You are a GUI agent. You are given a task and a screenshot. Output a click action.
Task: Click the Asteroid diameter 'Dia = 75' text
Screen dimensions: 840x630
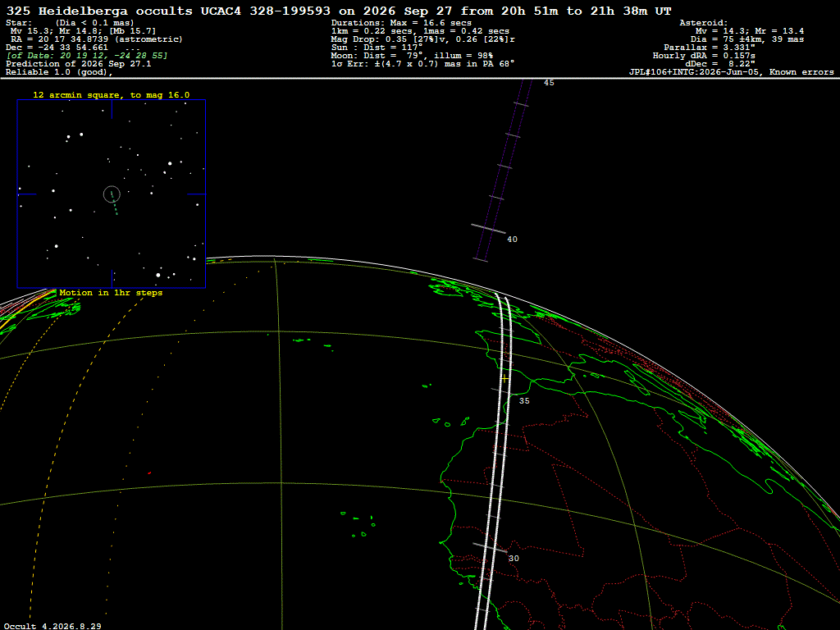click(746, 39)
